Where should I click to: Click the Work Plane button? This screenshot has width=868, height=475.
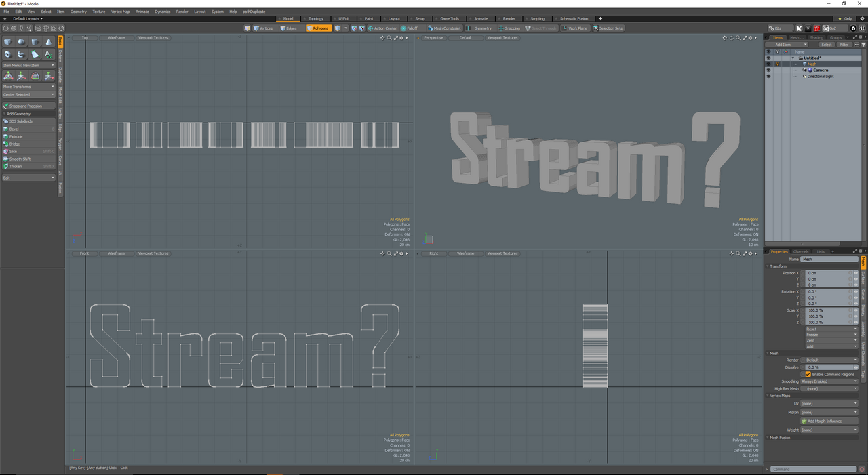[575, 28]
